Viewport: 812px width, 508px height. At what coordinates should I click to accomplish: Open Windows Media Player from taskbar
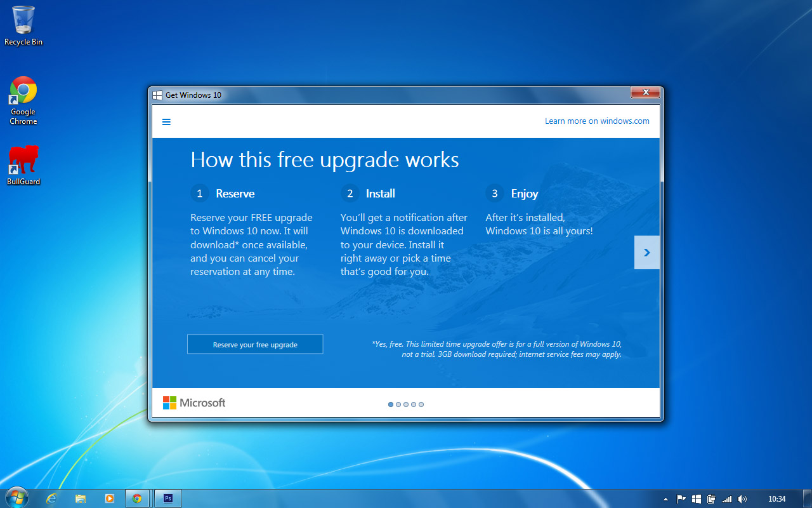pyautogui.click(x=109, y=498)
